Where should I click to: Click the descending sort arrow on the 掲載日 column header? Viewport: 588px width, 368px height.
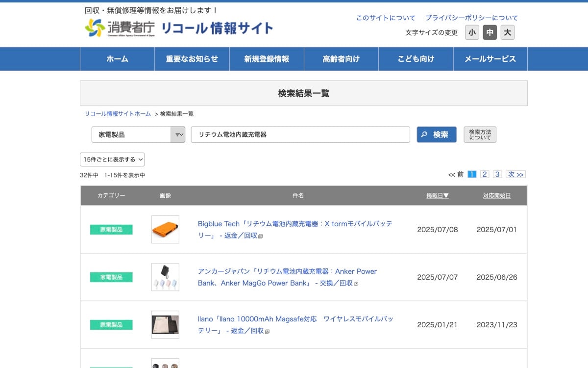(447, 195)
